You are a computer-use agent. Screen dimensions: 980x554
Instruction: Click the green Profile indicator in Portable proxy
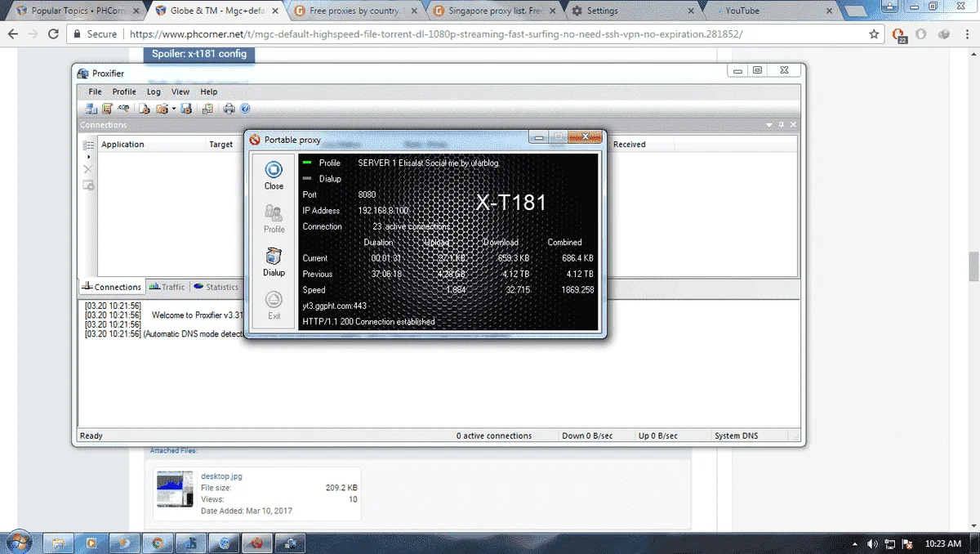[307, 163]
